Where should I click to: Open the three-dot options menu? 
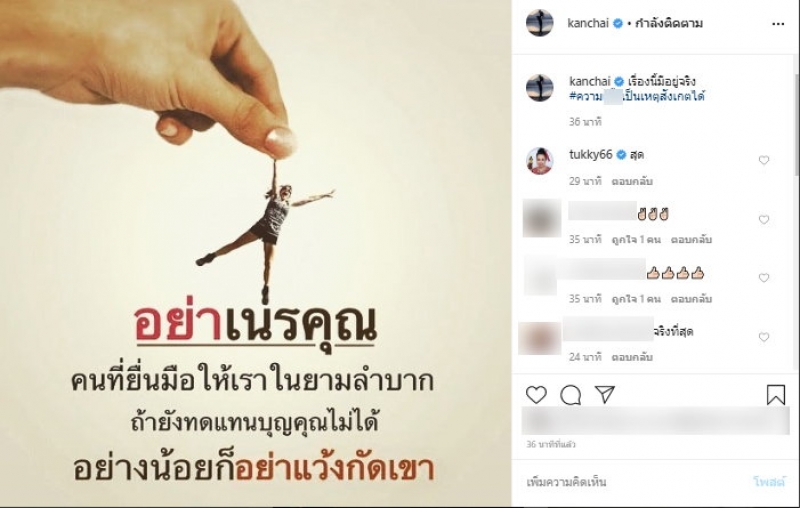778,24
